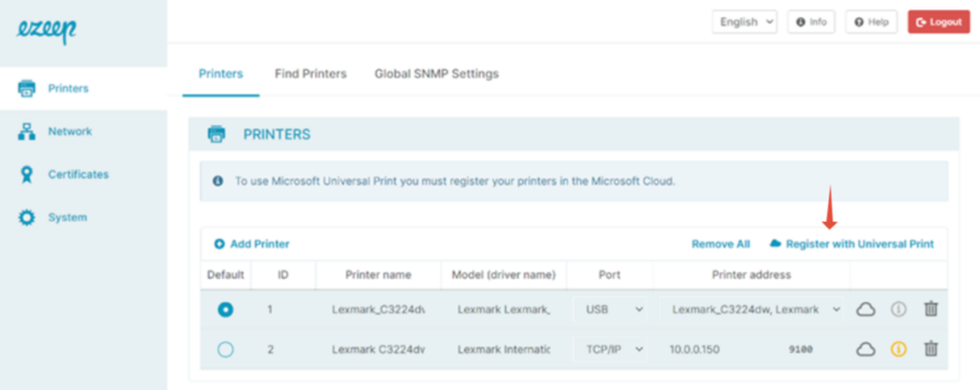Edit printer name field for row 2
This screenshot has height=390, width=980.
[x=378, y=350]
